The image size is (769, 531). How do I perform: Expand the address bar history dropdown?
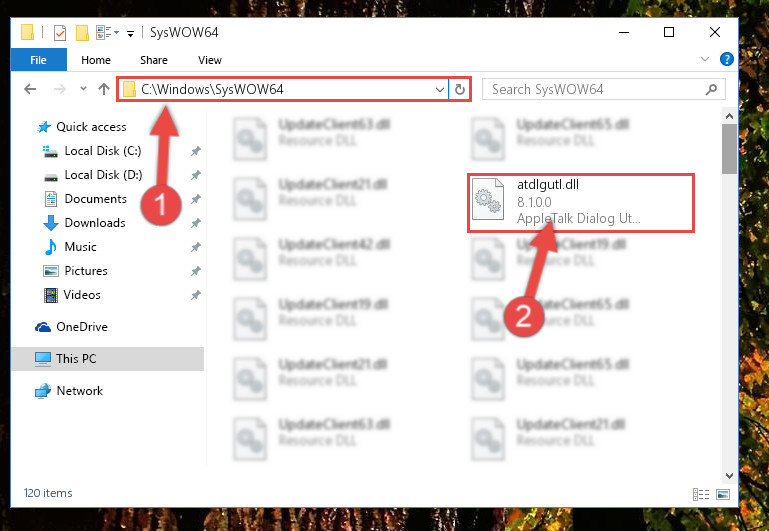[x=439, y=90]
